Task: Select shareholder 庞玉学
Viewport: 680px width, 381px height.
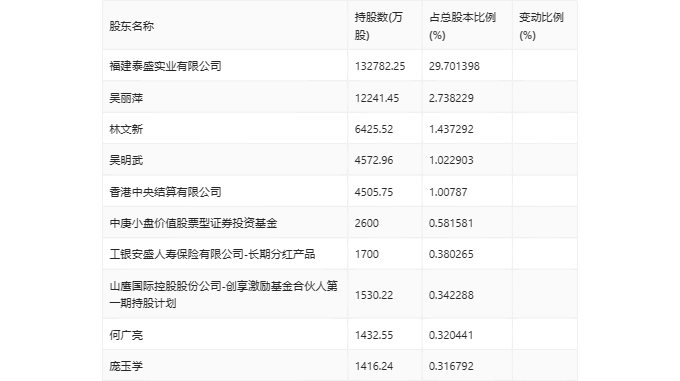Action: [x=126, y=366]
